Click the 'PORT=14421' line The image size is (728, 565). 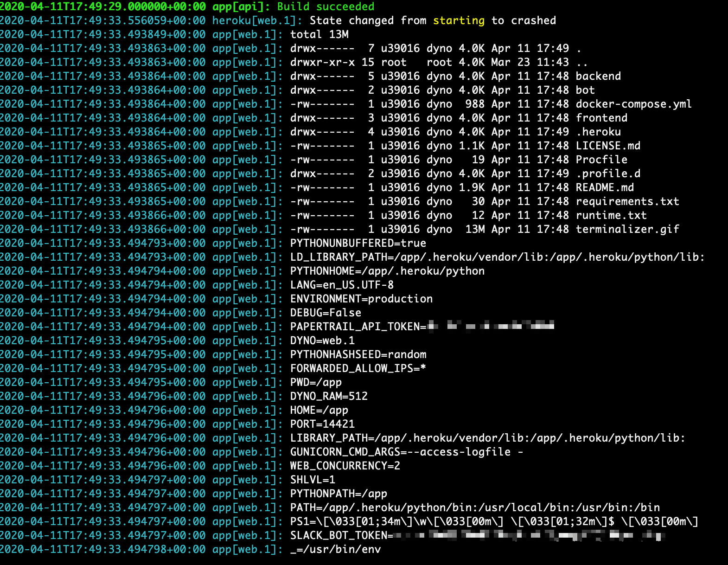322,424
